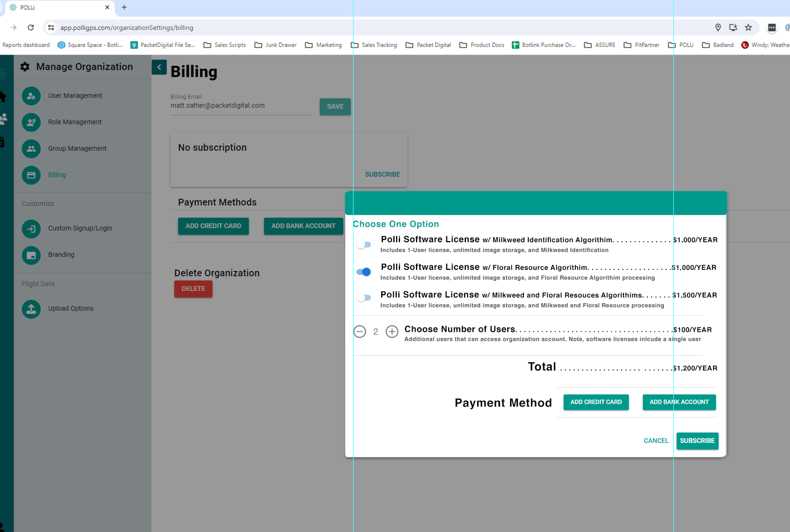
Task: Collapse sidebar with the chevron button
Action: 159,67
